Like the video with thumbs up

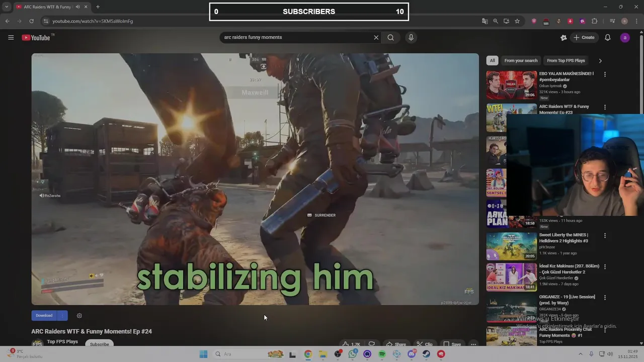[351, 344]
